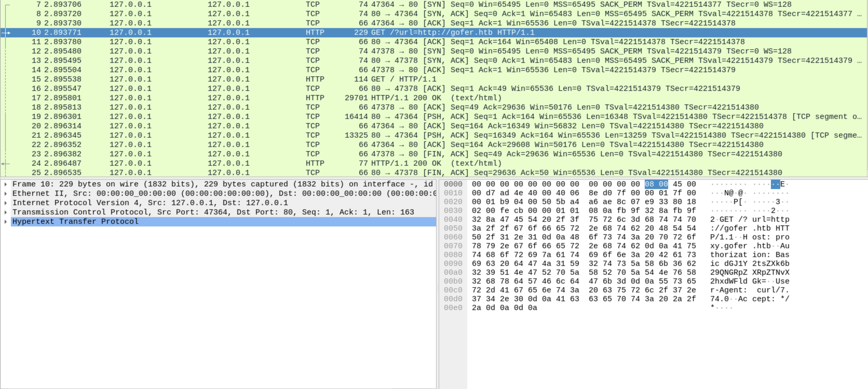Select packet 10 GET gofer.htb request

pyautogui.click(x=434, y=33)
